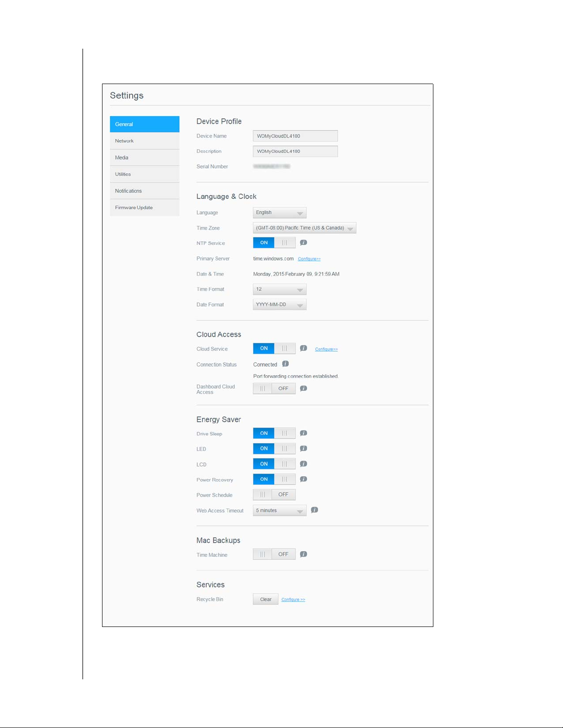The height and width of the screenshot is (728, 563).
Task: Enable Power Schedule switch
Action: (x=274, y=494)
